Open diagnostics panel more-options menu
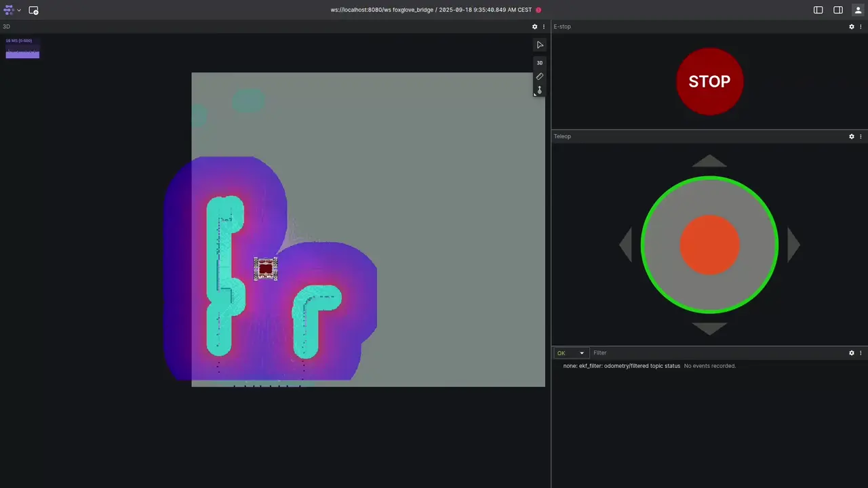Viewport: 868px width, 488px height. click(861, 353)
